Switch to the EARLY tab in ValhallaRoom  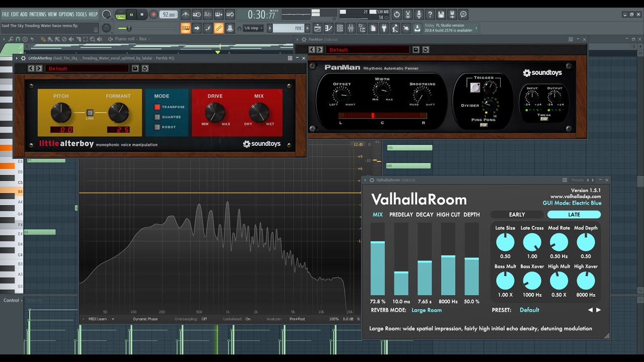[517, 215]
